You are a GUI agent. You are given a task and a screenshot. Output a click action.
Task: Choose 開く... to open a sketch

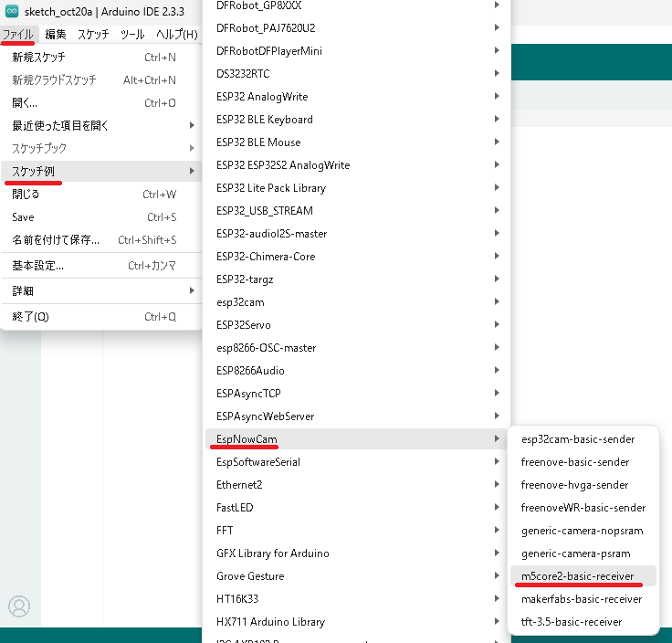101,102
